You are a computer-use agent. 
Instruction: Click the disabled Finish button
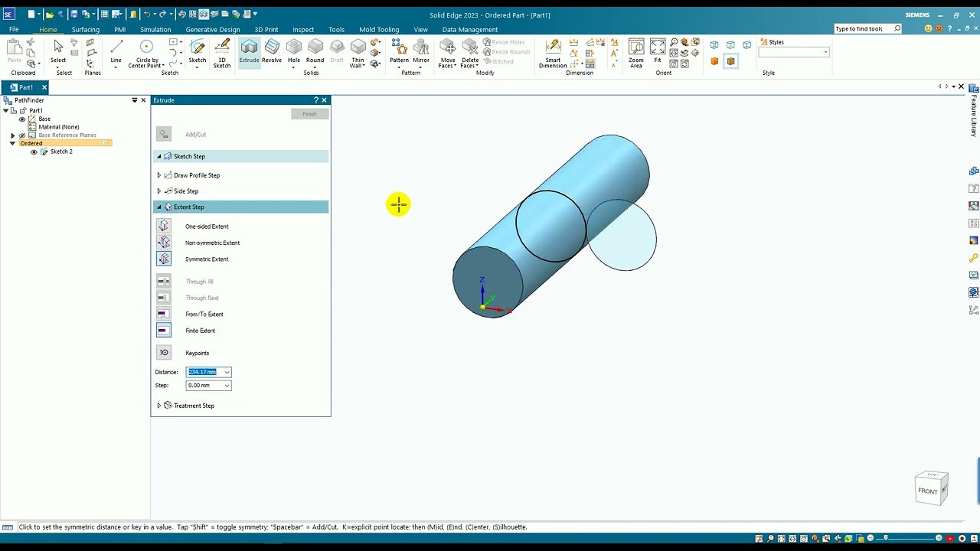pyautogui.click(x=309, y=114)
